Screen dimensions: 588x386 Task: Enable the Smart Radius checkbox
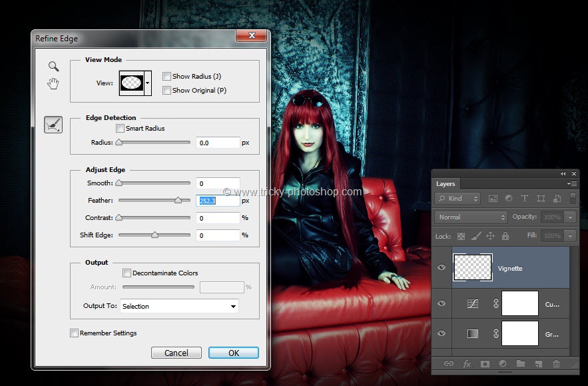click(121, 129)
